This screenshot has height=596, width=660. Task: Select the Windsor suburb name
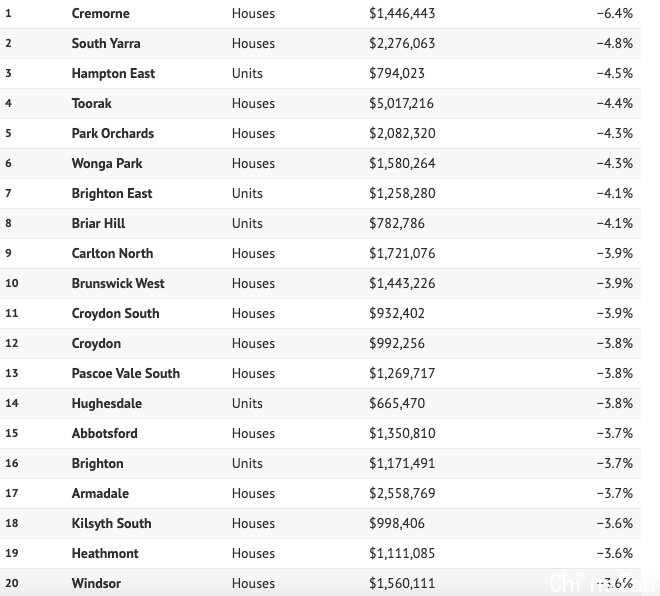pos(96,583)
